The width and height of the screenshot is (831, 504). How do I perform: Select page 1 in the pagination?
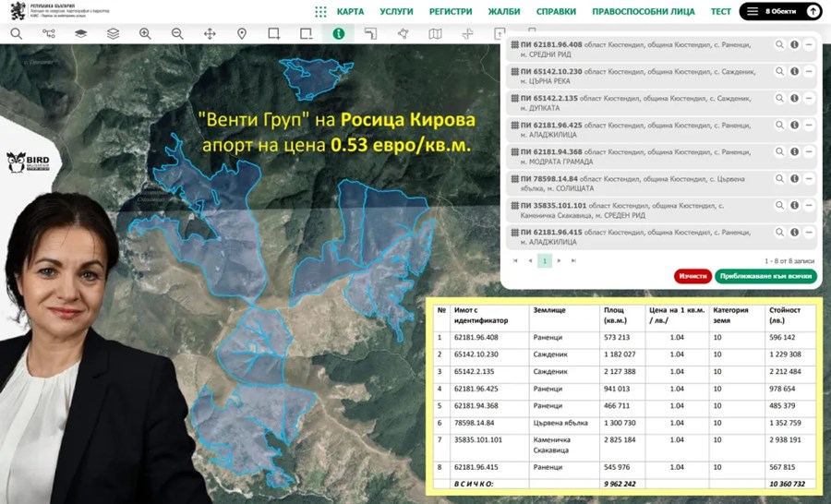tap(545, 261)
